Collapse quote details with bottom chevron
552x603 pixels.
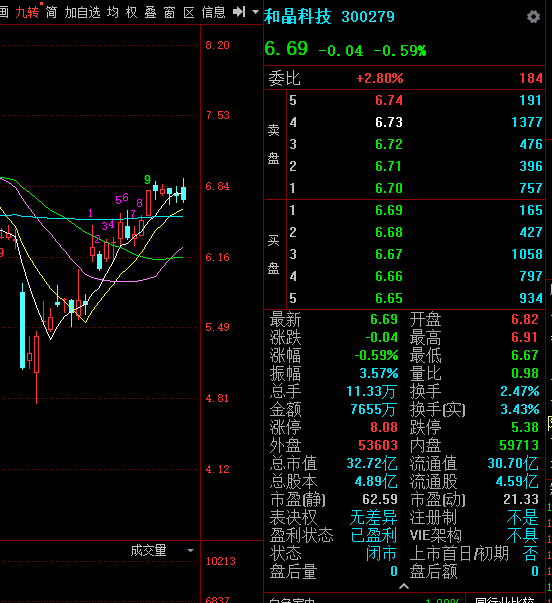pos(404,586)
